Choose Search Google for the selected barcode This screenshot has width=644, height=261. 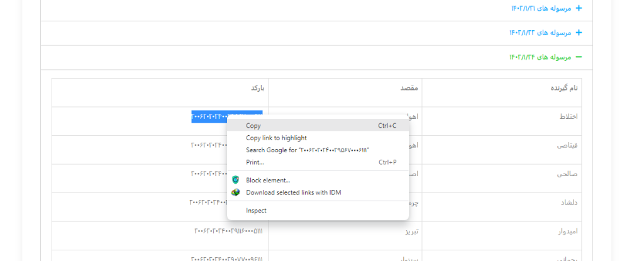(x=307, y=150)
